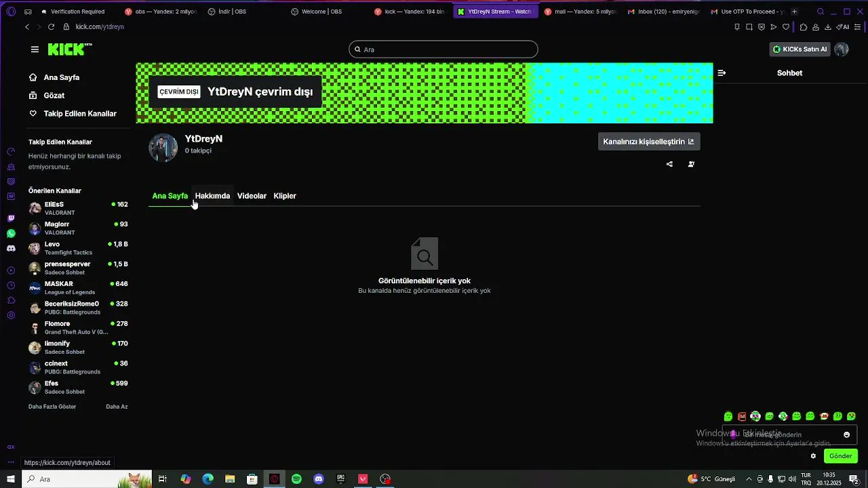Open the Kick hamburger sidebar menu
Image resolution: width=868 pixels, height=488 pixels.
pos(35,49)
